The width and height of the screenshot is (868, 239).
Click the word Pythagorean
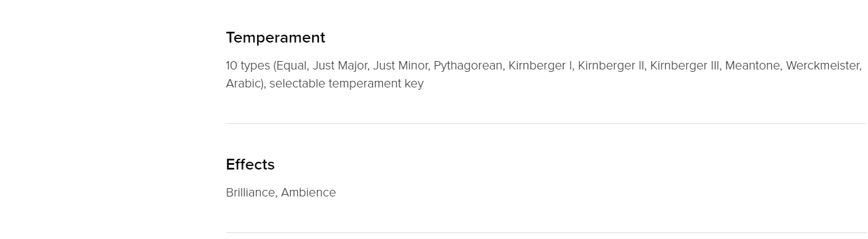click(468, 66)
